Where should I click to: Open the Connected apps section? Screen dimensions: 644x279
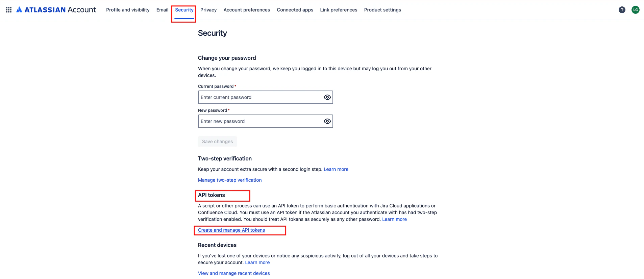[295, 10]
